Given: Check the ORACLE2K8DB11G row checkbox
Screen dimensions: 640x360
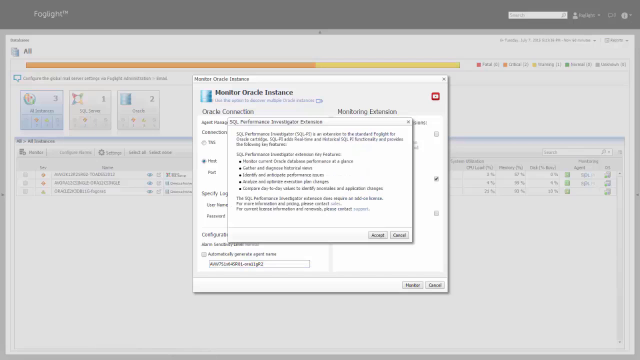Looking at the screenshot, I should point(25,191).
